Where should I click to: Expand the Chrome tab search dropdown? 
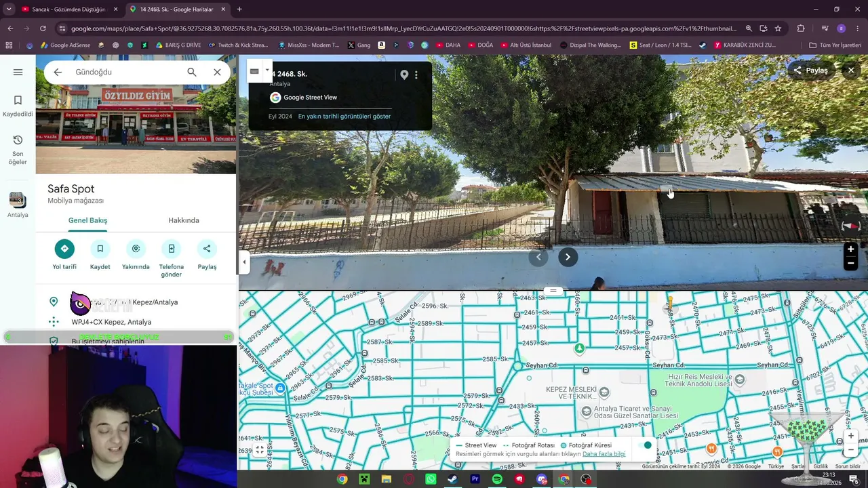pyautogui.click(x=9, y=9)
